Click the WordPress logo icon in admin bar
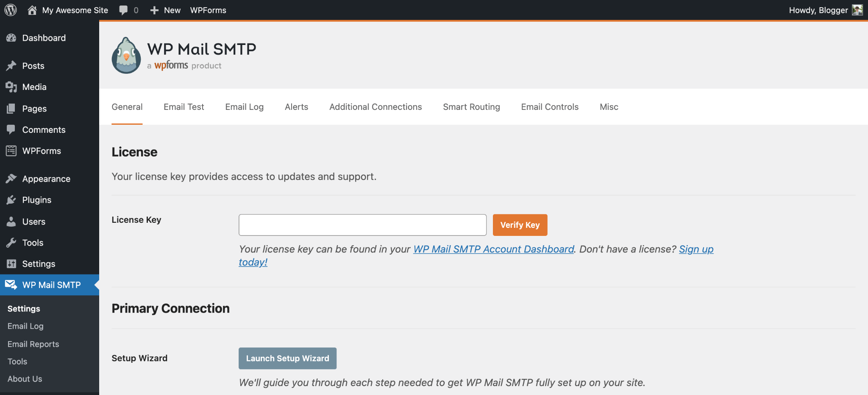Viewport: 868px width, 395px height. point(11,10)
